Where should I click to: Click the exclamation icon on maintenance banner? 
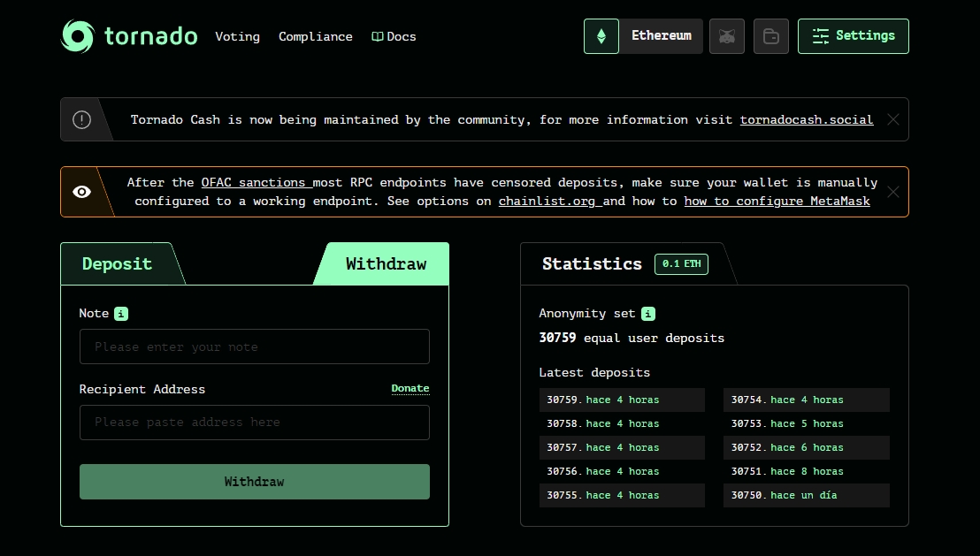pyautogui.click(x=80, y=119)
